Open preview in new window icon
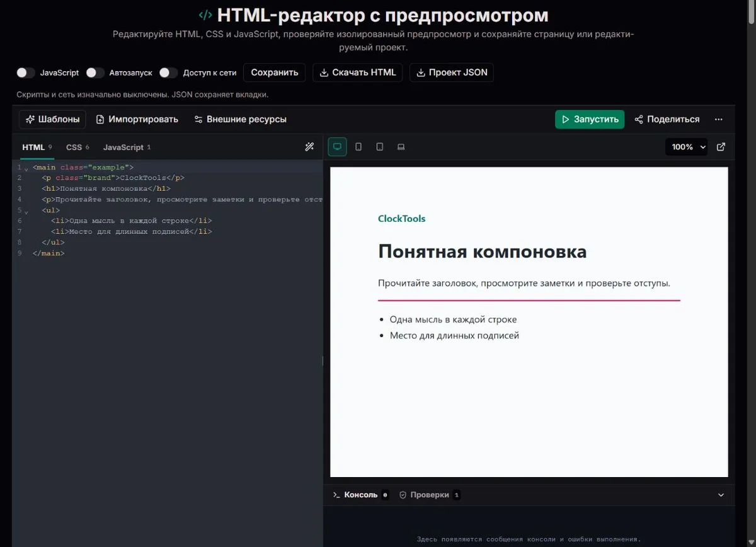Viewport: 756px width, 547px height. click(x=721, y=147)
